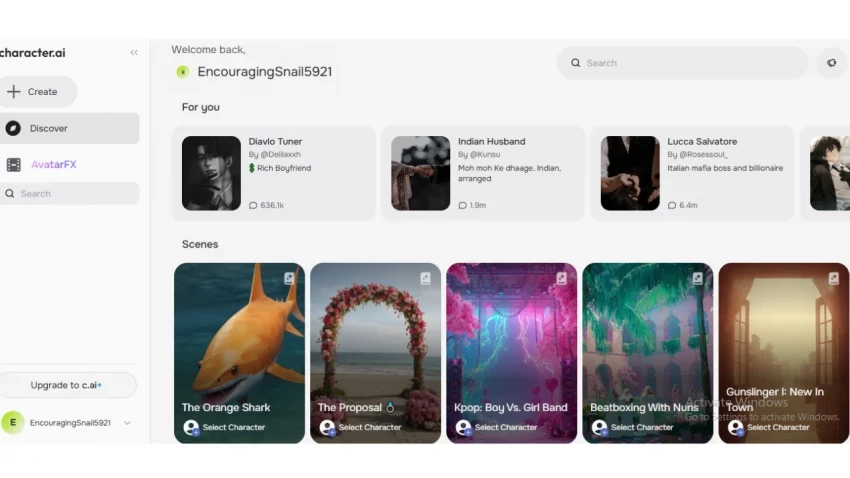850x478 pixels.
Task: Open Gunslinger I: New In Town scene card
Action: (784, 353)
